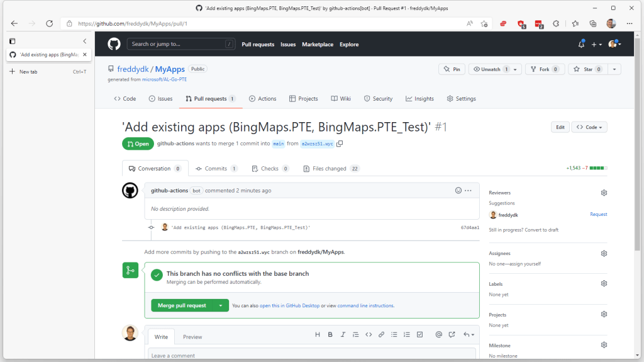
Task: Open Labels gear settings
Action: pyautogui.click(x=604, y=283)
